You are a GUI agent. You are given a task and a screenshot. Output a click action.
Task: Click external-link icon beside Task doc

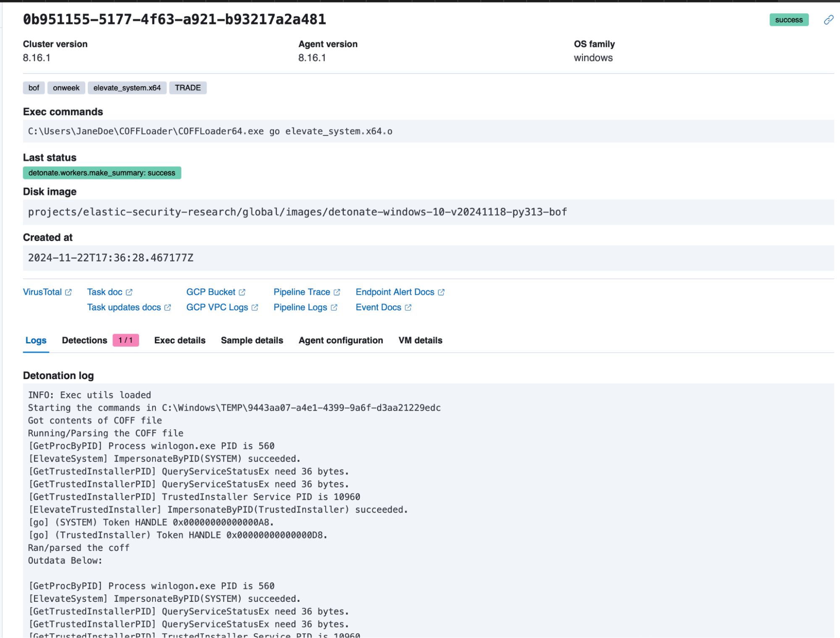click(129, 292)
